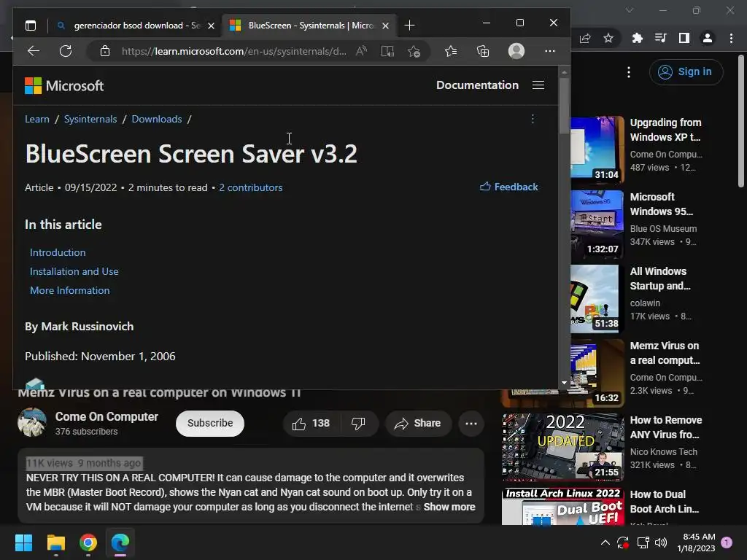Click the Edge back arrow button
The height and width of the screenshot is (560, 747).
(34, 51)
